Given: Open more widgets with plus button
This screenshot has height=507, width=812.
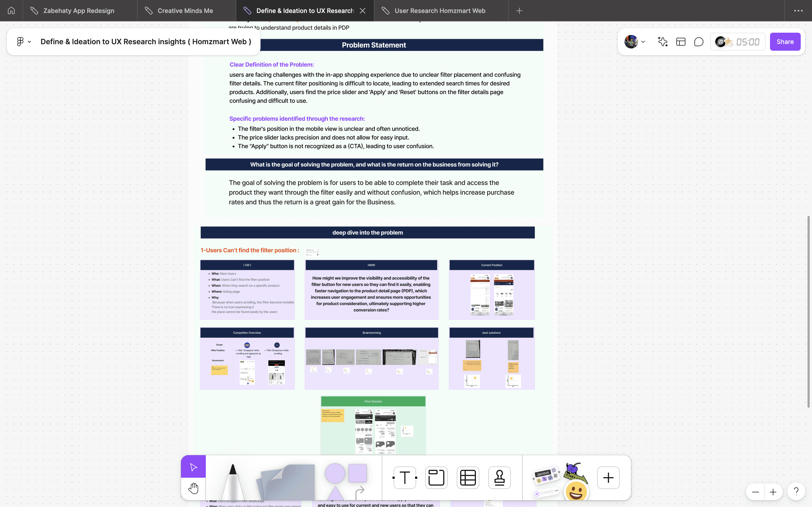Looking at the screenshot, I should (608, 477).
